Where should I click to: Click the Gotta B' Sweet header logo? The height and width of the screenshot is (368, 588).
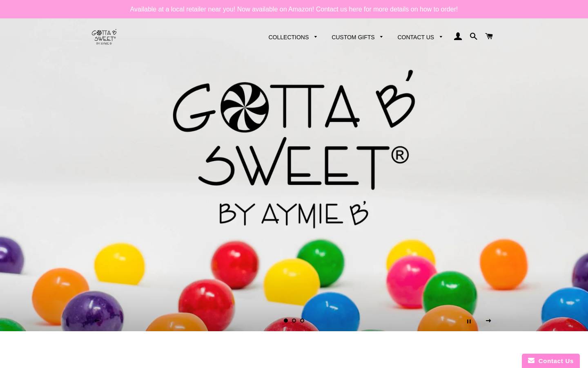click(x=104, y=37)
